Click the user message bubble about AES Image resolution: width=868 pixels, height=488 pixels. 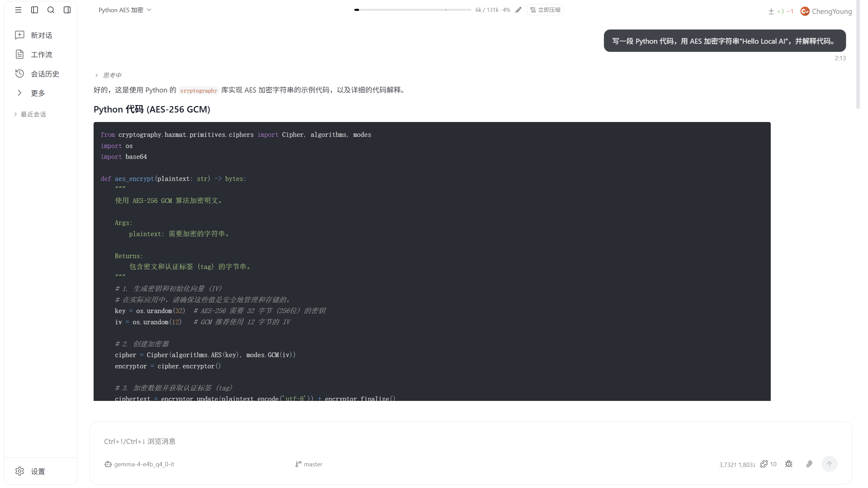click(x=725, y=41)
